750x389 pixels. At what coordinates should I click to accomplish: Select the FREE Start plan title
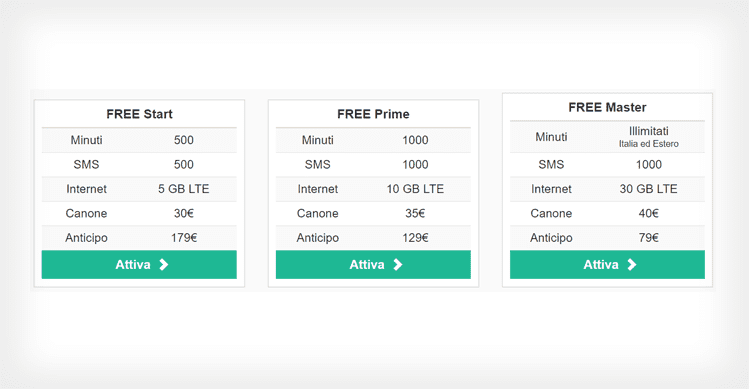pyautogui.click(x=139, y=114)
